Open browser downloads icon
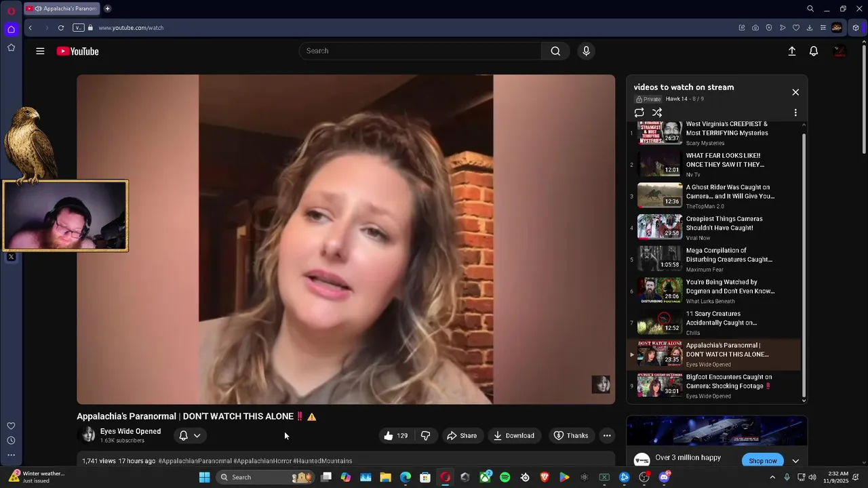Viewport: 868px width, 488px height. (810, 28)
